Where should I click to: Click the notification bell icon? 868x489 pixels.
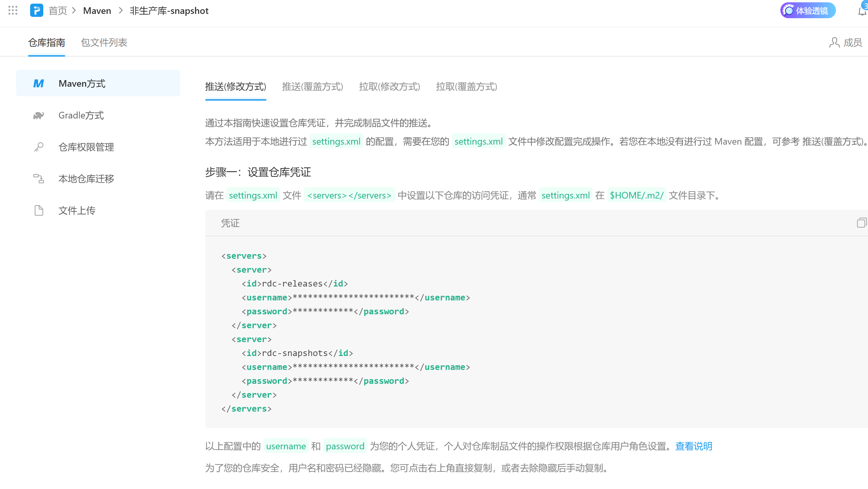[861, 11]
